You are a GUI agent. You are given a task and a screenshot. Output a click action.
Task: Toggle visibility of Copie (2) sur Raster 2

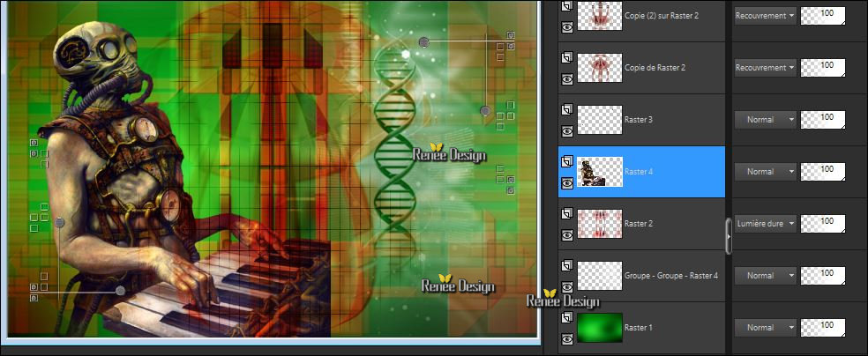pos(567,27)
